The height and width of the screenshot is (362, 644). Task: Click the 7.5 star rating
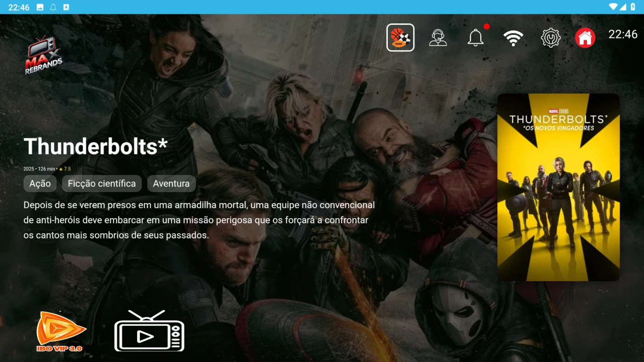point(65,169)
